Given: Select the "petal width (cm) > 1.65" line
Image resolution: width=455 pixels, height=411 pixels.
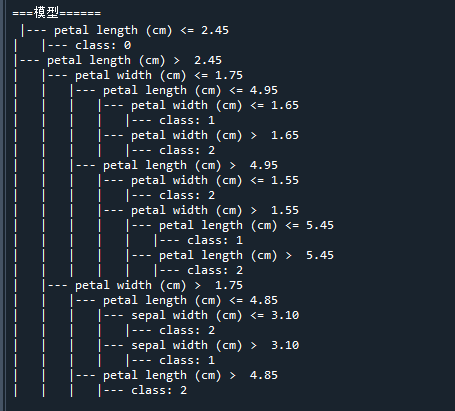Looking at the screenshot, I should [x=215, y=135].
